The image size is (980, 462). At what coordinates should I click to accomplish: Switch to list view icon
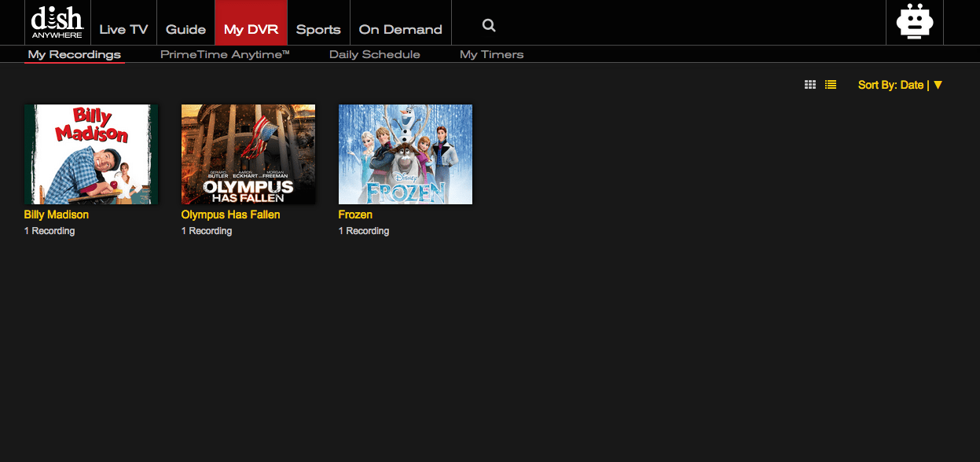(831, 85)
